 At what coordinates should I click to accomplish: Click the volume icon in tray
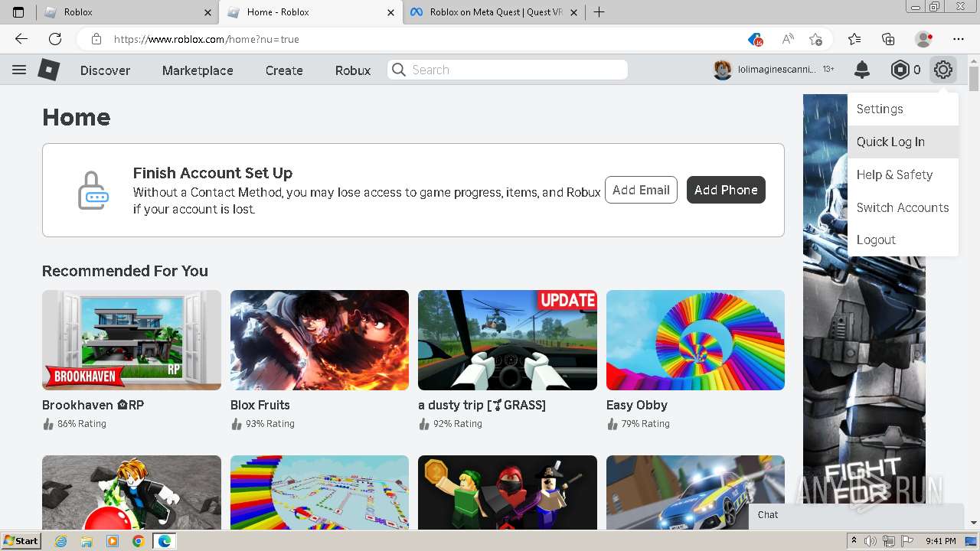pyautogui.click(x=870, y=541)
